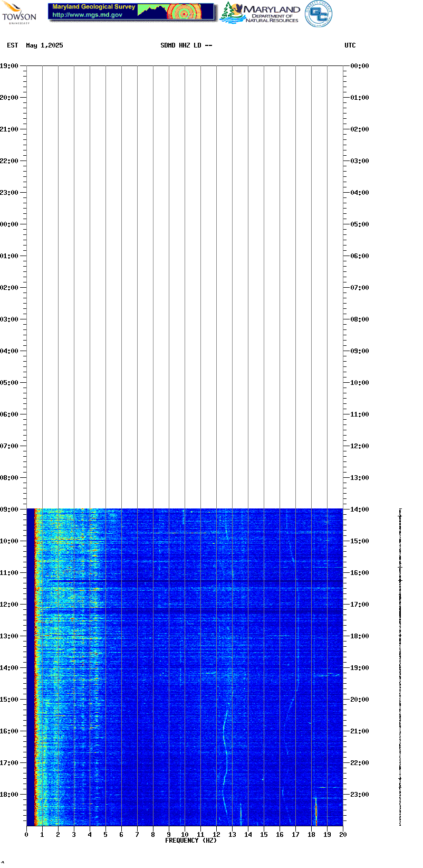
Task: Click the red low-frequency band near 0.5 Hz
Action: pyautogui.click(x=36, y=666)
